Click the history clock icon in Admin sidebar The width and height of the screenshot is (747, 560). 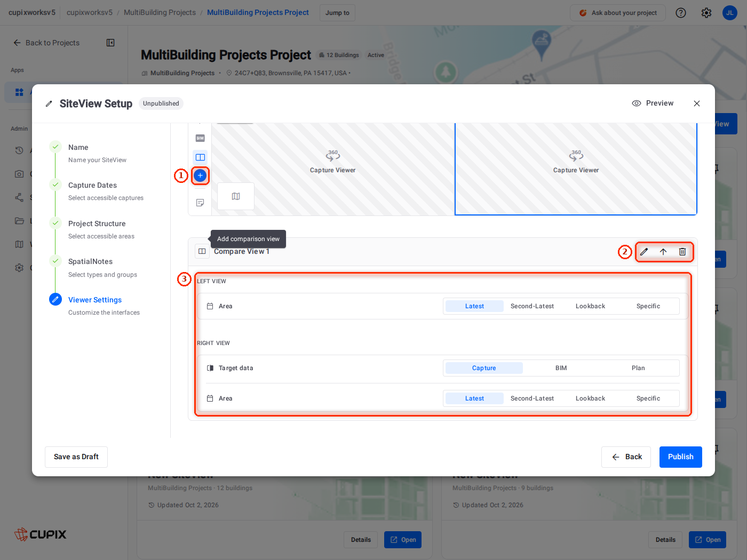[x=19, y=150]
